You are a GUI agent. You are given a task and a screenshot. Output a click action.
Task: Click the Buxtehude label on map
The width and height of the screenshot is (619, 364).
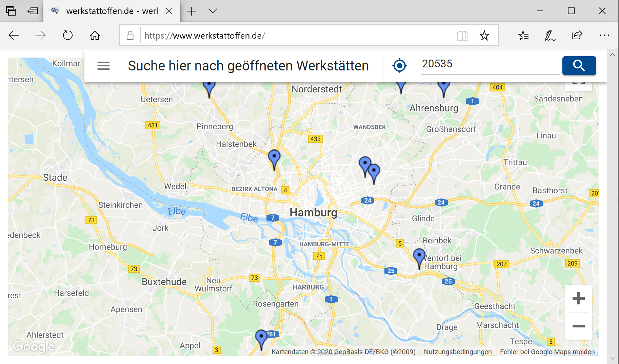point(164,282)
